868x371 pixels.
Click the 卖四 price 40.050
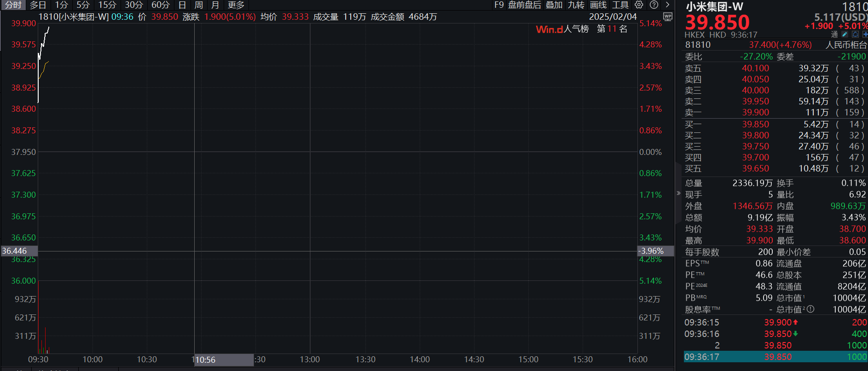pos(755,79)
